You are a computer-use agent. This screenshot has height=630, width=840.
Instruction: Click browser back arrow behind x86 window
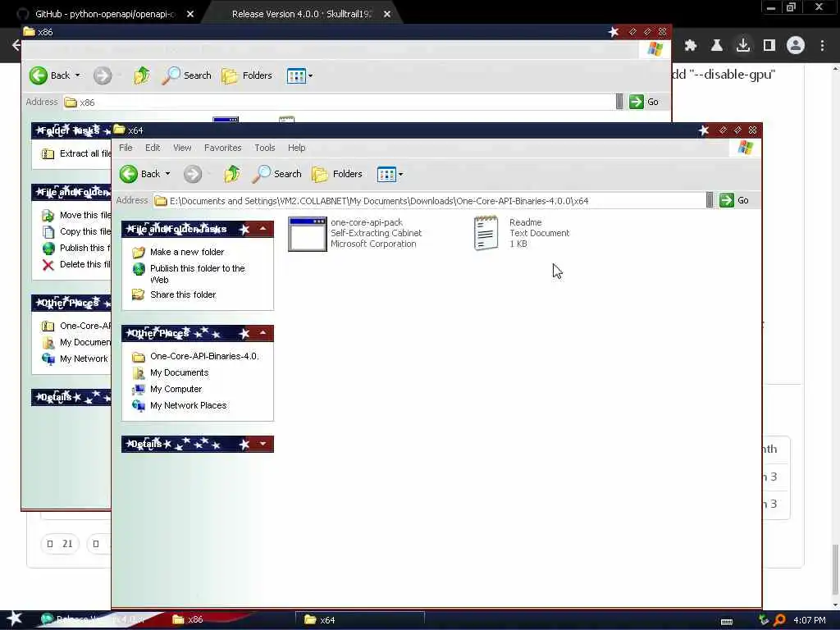point(16,45)
